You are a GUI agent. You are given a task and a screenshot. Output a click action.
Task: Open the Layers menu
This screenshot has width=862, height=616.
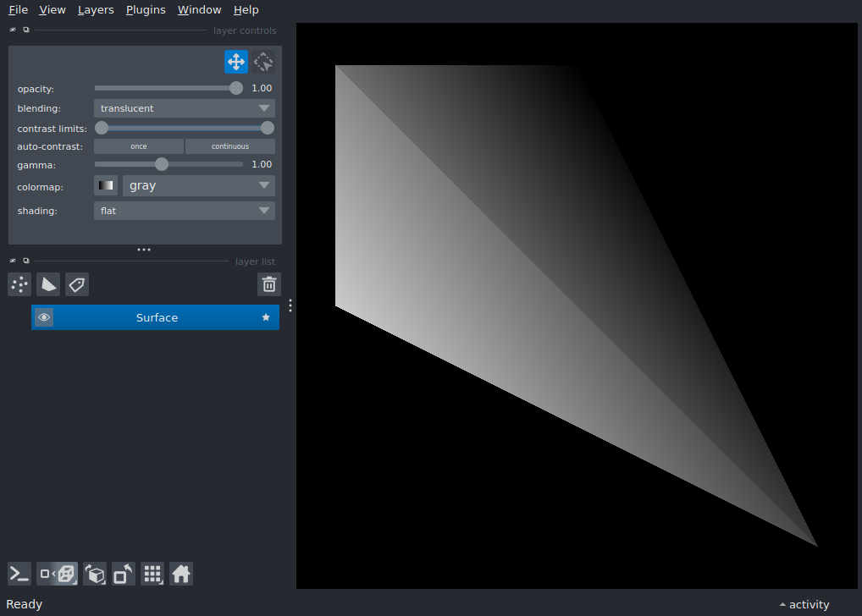tap(96, 10)
